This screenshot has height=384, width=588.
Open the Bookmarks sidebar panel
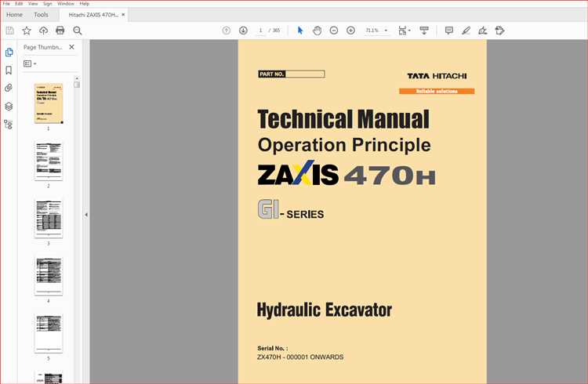pos(9,70)
